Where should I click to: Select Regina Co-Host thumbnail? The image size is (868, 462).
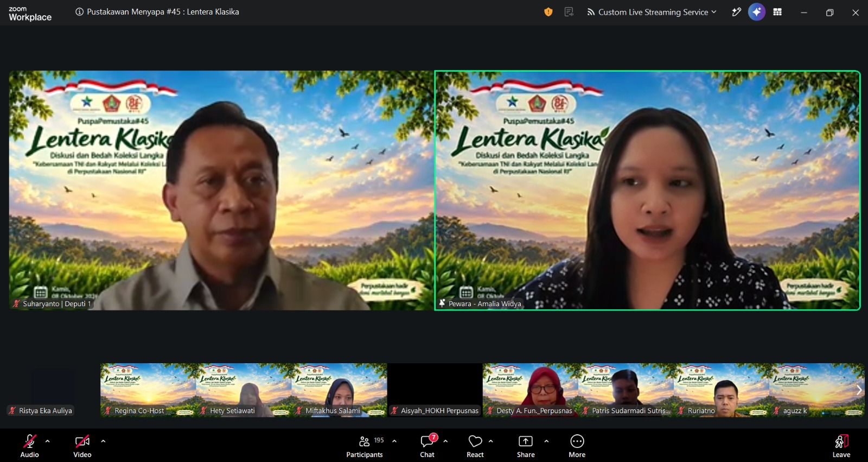148,390
